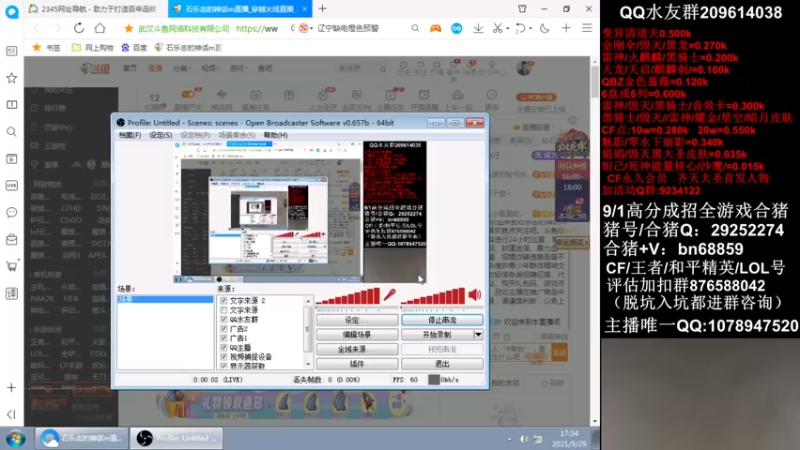Click the 全域来源... button
Screen dimensions: 800x450
pyautogui.click(x=357, y=349)
